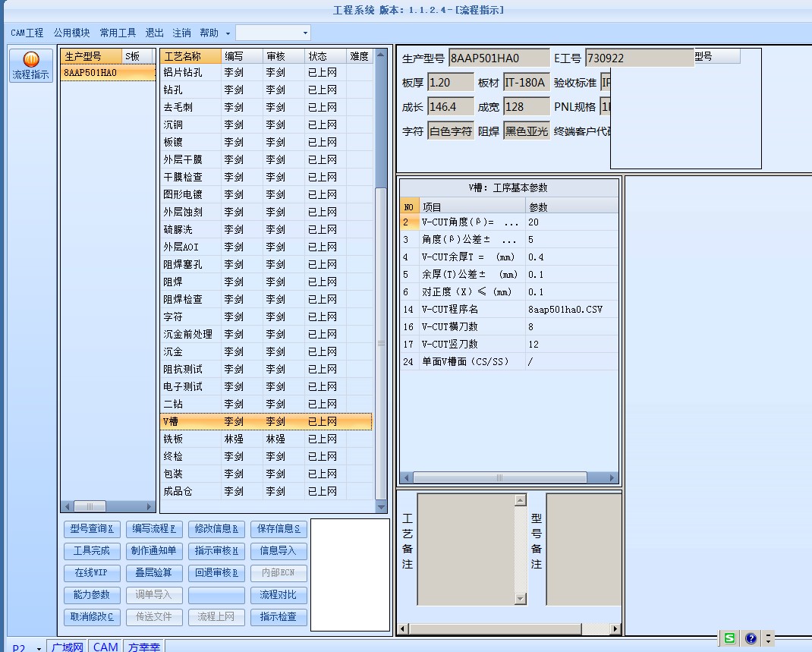Image resolution: width=812 pixels, height=652 pixels.
Task: Click the 回退审核 button
Action: click(216, 573)
